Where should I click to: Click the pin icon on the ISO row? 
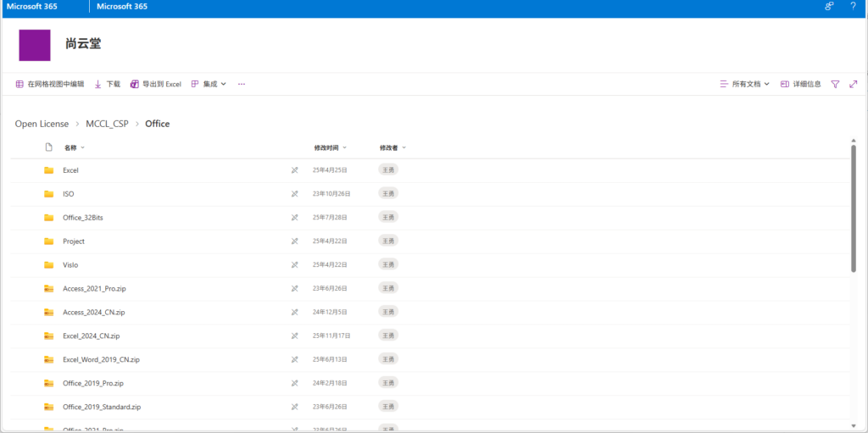point(295,194)
